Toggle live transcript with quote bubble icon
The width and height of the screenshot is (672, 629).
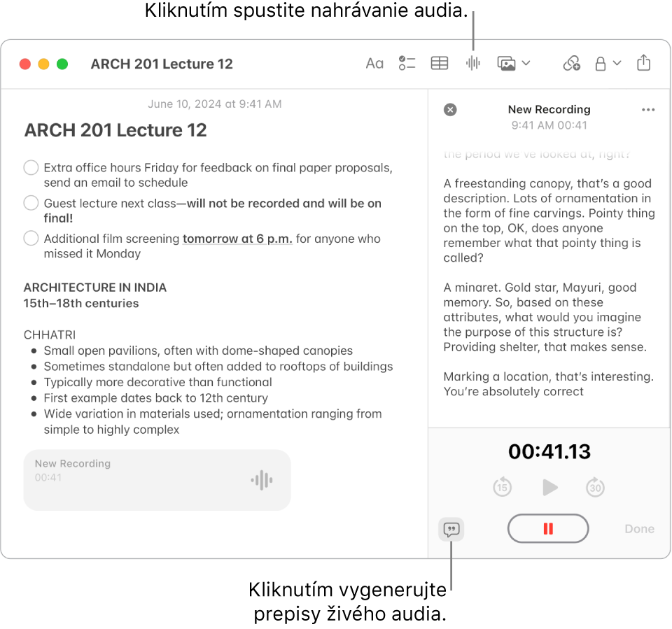[x=451, y=529]
